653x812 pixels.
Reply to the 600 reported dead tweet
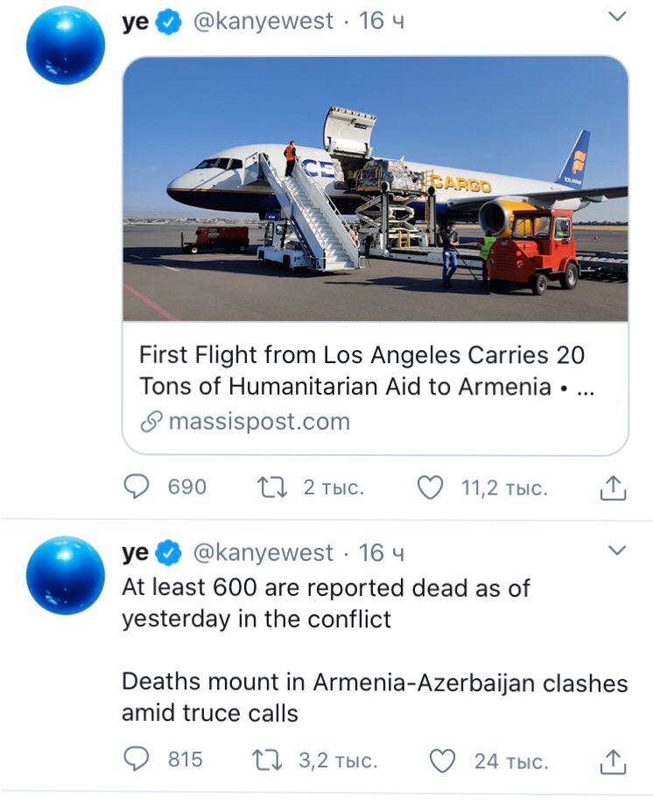(136, 759)
